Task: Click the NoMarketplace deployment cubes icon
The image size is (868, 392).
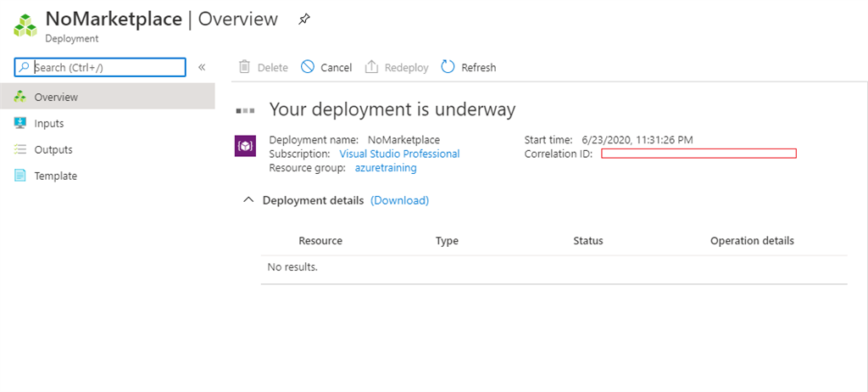Action: (x=24, y=25)
